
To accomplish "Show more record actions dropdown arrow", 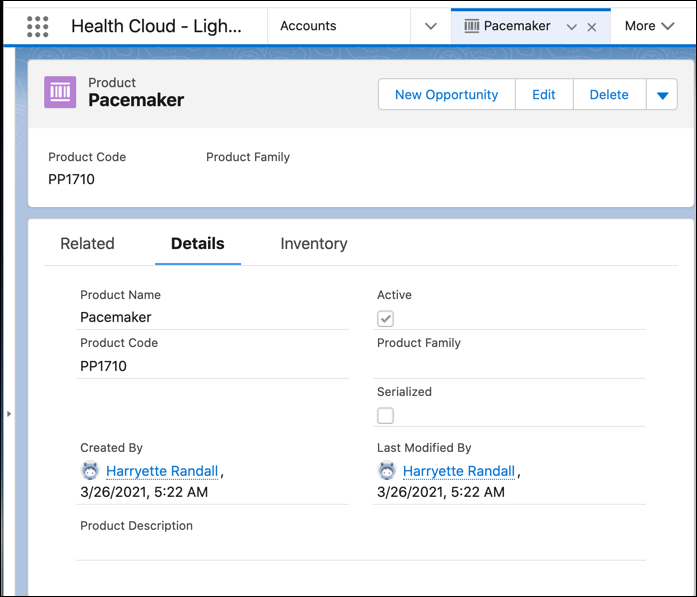I will pos(662,95).
